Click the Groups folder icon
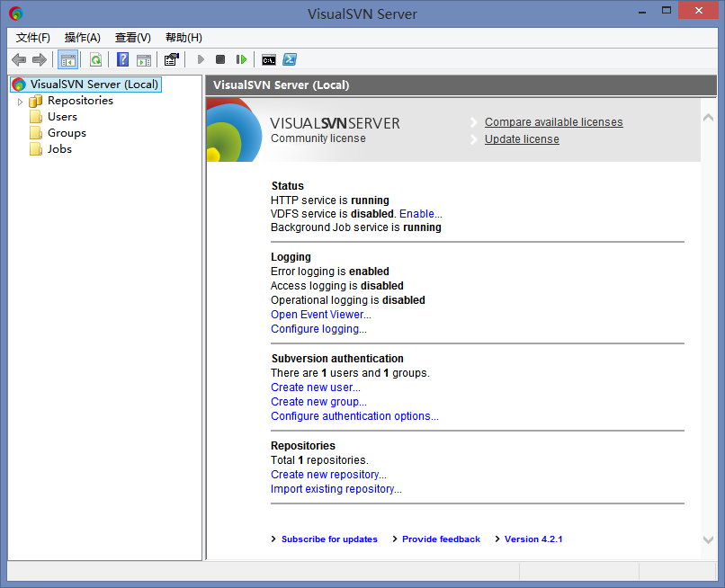Screen dimensions: 725x588 tap(36, 133)
